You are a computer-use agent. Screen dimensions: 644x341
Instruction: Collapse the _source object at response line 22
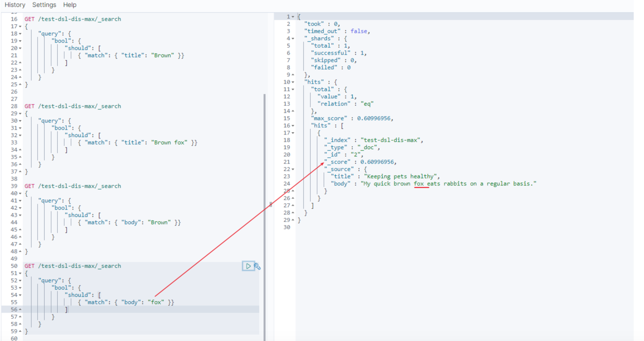(x=293, y=169)
